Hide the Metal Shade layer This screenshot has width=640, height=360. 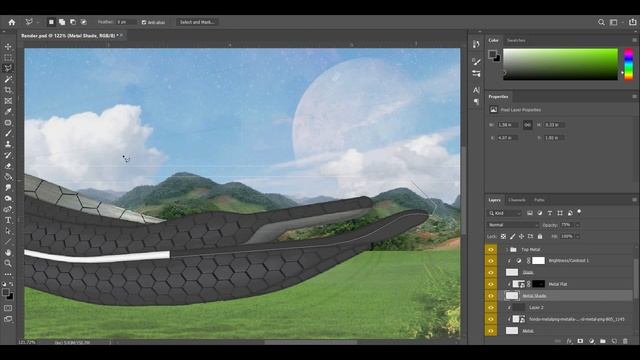[x=491, y=296]
